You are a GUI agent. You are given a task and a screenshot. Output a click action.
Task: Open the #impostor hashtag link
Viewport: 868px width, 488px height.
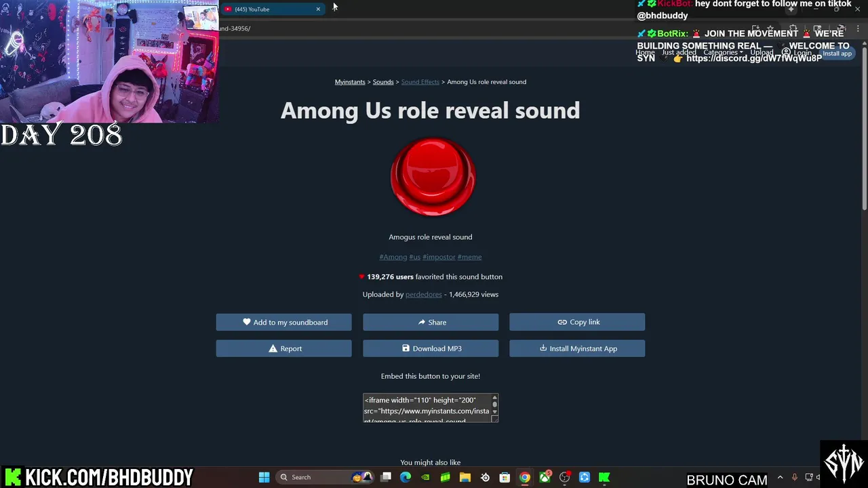pos(439,257)
